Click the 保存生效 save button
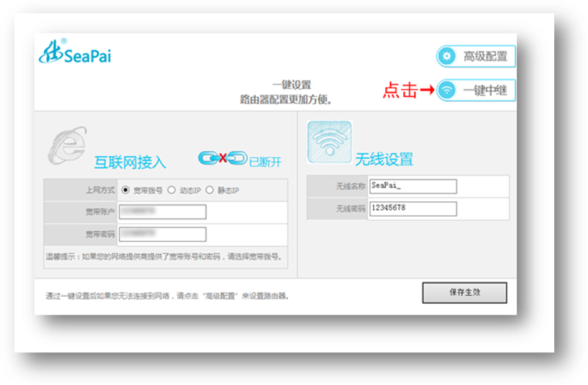The height and width of the screenshot is (385, 588). point(464,292)
